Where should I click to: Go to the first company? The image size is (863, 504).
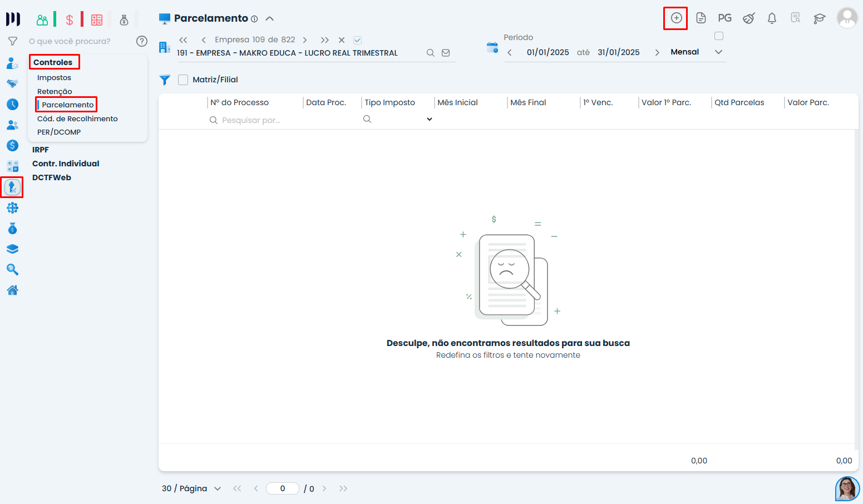183,40
